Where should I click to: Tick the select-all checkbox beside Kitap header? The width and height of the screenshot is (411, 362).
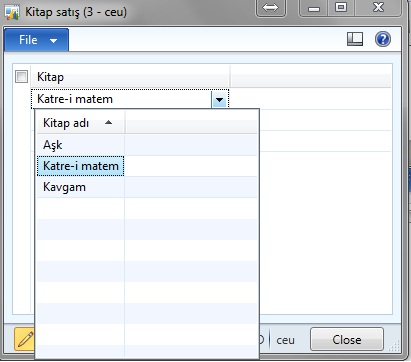(22, 77)
